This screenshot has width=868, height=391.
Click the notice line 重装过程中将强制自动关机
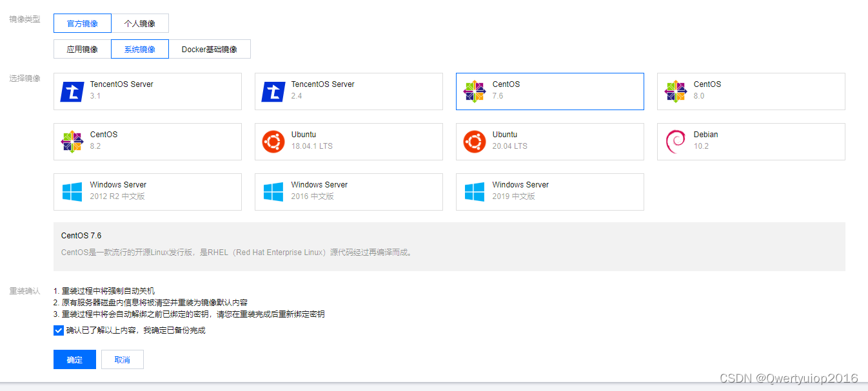(104, 291)
